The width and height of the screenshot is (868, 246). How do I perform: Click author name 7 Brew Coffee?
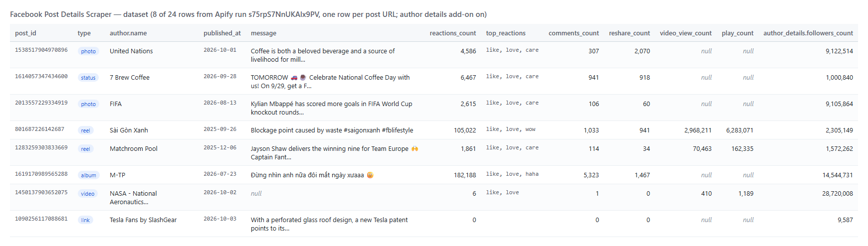130,78
